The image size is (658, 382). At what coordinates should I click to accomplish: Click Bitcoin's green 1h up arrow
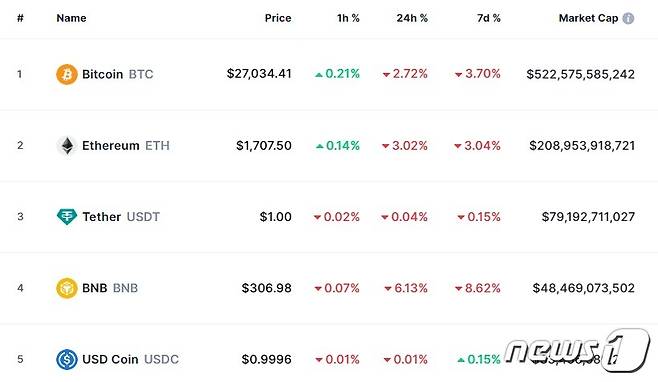[x=319, y=75]
